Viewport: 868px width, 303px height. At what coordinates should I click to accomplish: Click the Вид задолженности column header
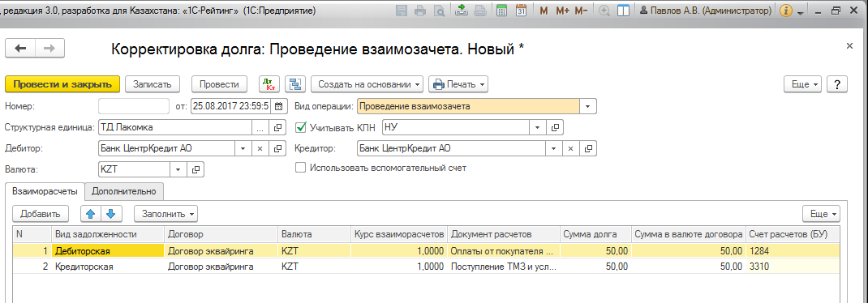point(108,234)
